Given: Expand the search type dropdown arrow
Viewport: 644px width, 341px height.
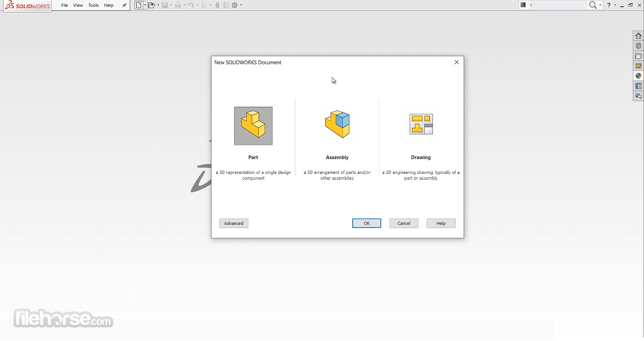Looking at the screenshot, I should [601, 5].
